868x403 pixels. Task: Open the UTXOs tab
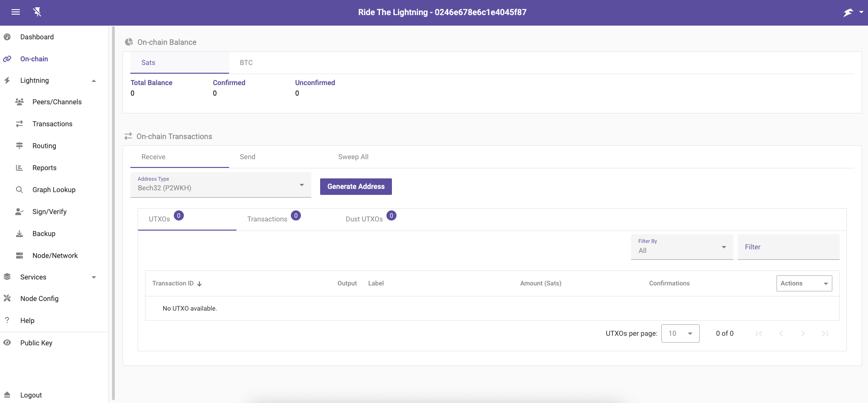(x=187, y=219)
